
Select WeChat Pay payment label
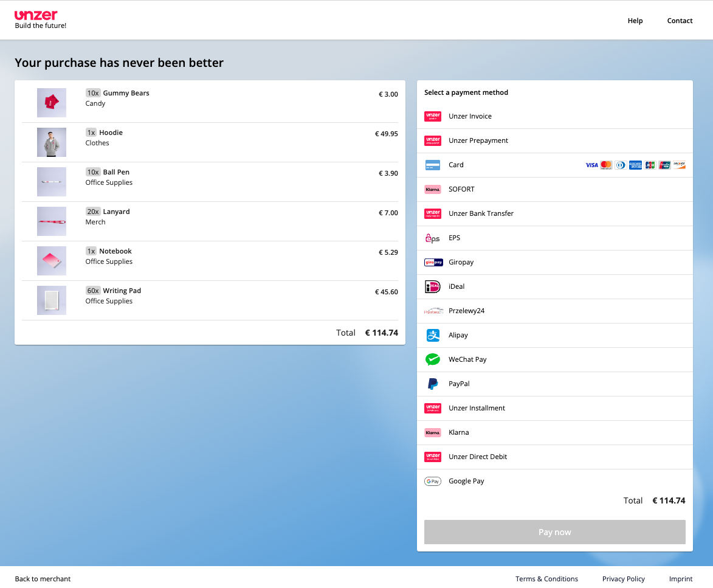467,359
